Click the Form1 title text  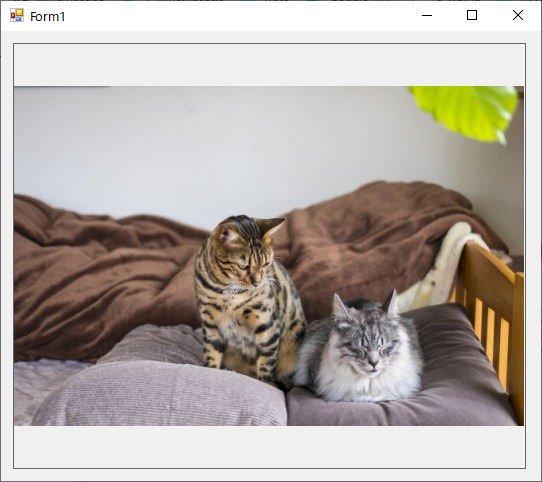[x=47, y=17]
